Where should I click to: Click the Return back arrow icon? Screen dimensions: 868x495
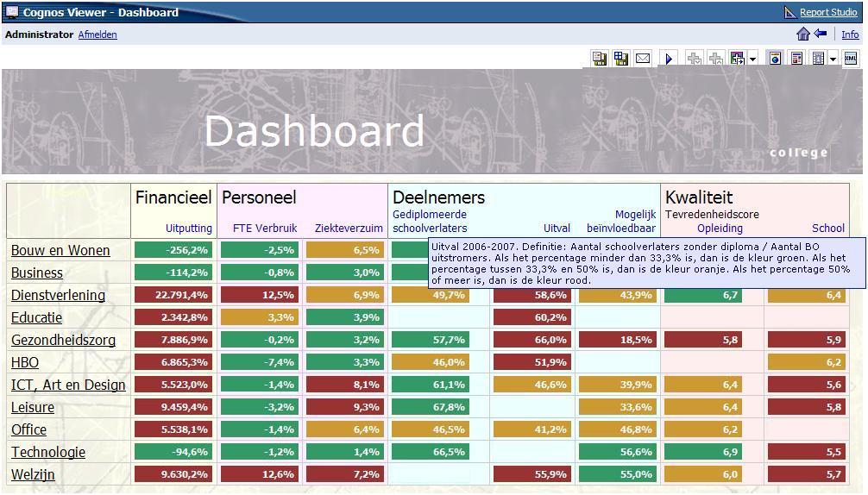point(821,34)
